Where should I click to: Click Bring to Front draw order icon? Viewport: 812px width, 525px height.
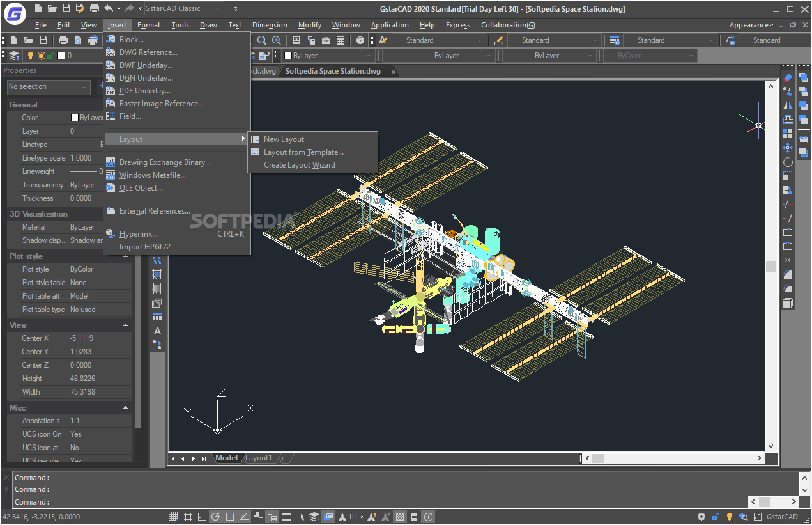804,77
